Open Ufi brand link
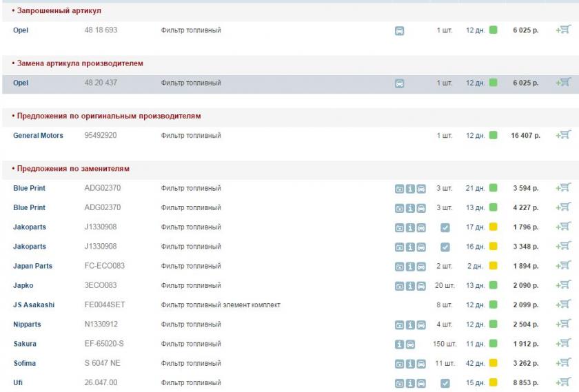 pos(18,383)
